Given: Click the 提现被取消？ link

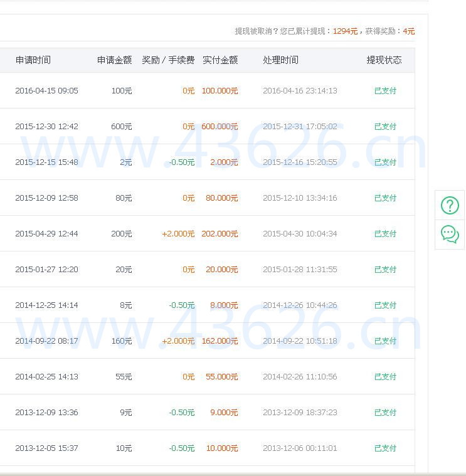Looking at the screenshot, I should point(257,31).
